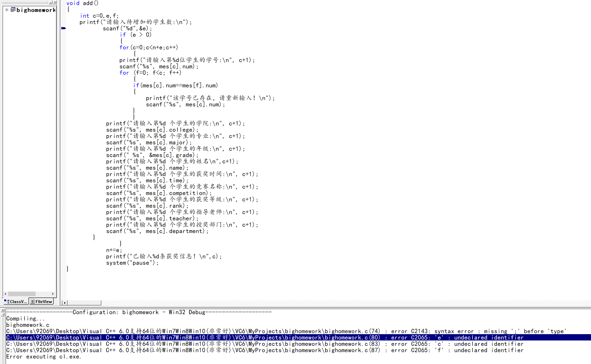Click the workspace tree scroll right arrow
The width and height of the screenshot is (591, 364).
[53, 294]
